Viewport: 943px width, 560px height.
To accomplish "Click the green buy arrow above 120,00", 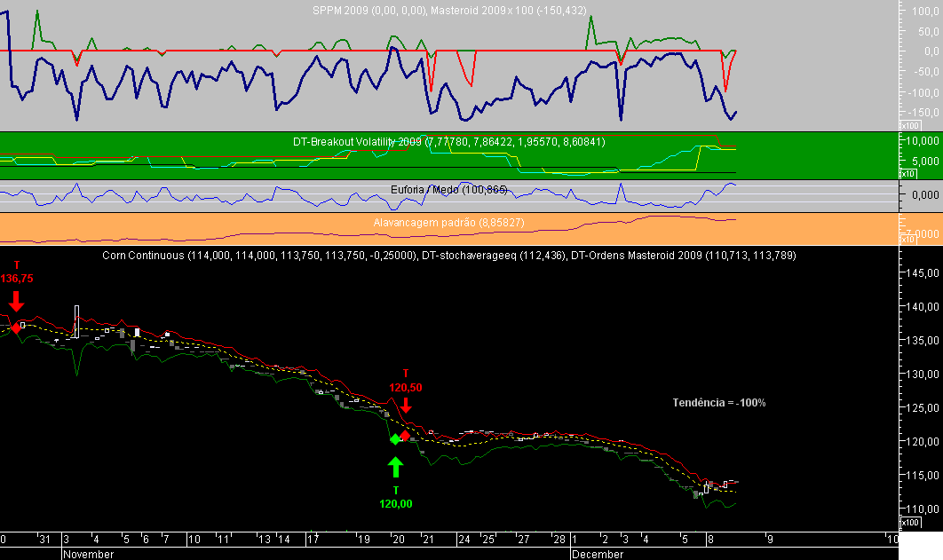I will click(395, 467).
